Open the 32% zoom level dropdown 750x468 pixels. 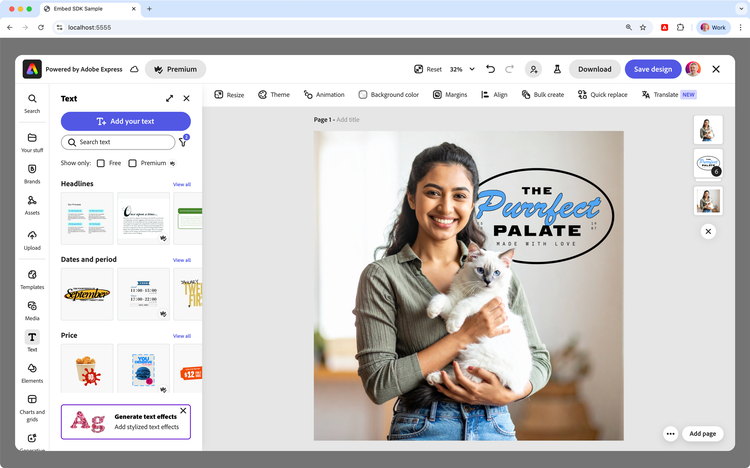462,69
